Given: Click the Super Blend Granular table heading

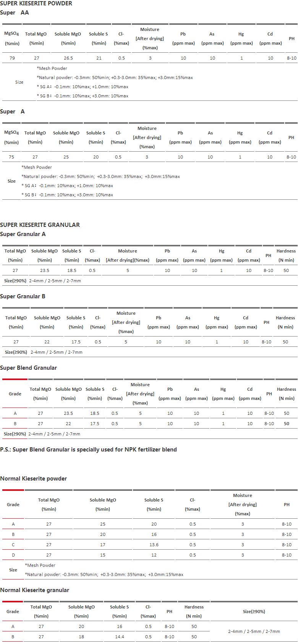Looking at the screenshot, I should (29, 368).
